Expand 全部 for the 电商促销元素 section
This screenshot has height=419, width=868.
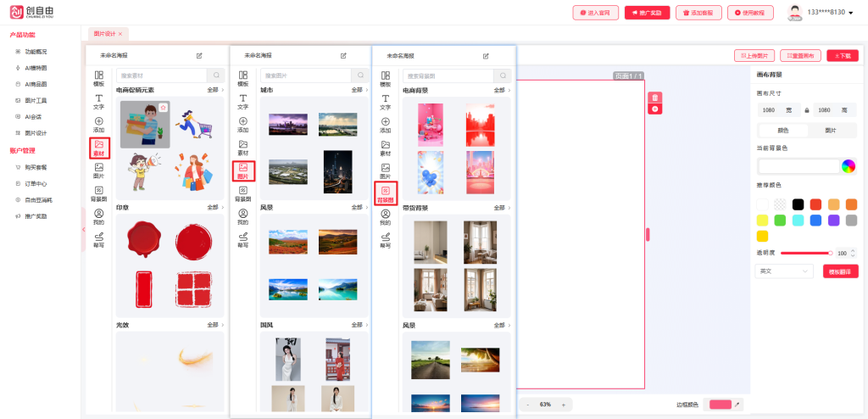(x=215, y=90)
